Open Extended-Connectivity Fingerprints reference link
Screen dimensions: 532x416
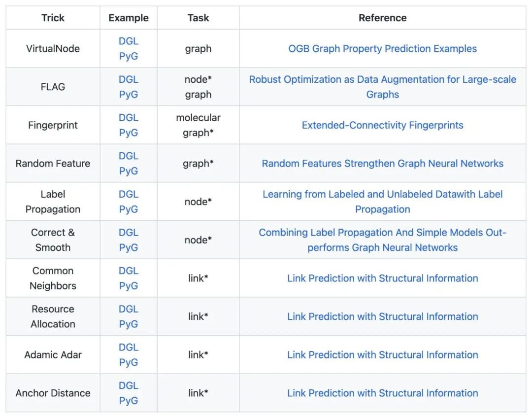coord(382,125)
